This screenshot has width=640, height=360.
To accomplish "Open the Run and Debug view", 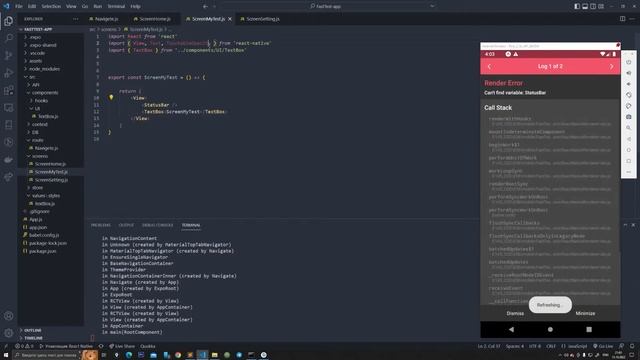I will pos(9,73).
